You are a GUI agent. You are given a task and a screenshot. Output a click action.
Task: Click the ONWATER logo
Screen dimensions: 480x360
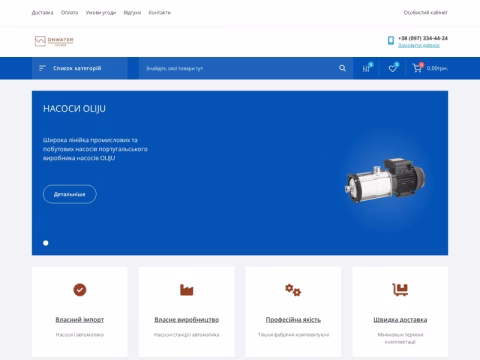(54, 41)
